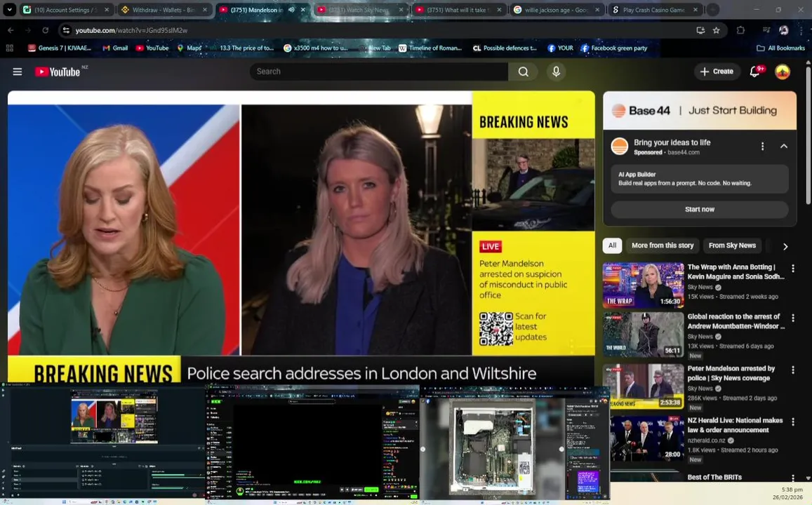Close the Account Settings tab

(107, 10)
